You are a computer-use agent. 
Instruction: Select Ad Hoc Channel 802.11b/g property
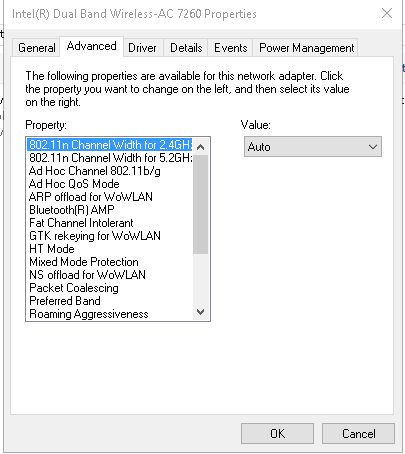tap(110, 171)
